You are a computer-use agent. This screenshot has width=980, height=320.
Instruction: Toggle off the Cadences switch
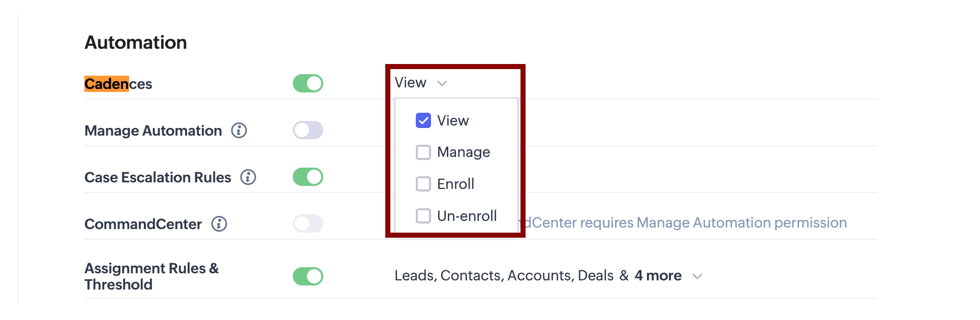point(308,83)
